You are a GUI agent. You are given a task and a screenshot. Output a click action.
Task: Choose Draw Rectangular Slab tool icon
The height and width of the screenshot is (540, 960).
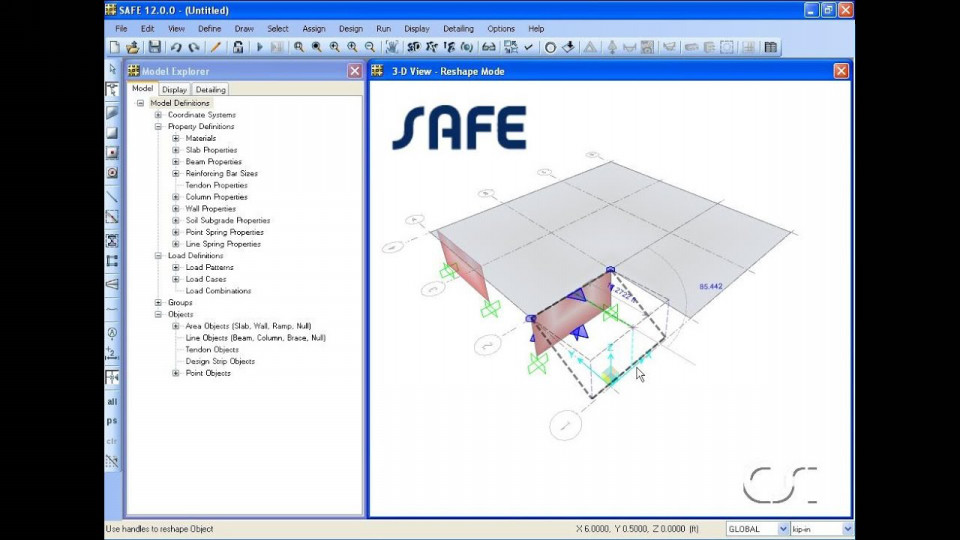[113, 133]
